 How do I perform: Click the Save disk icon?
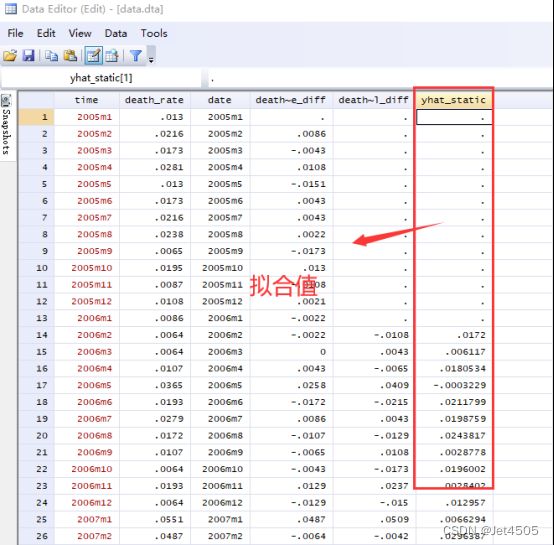[x=29, y=55]
